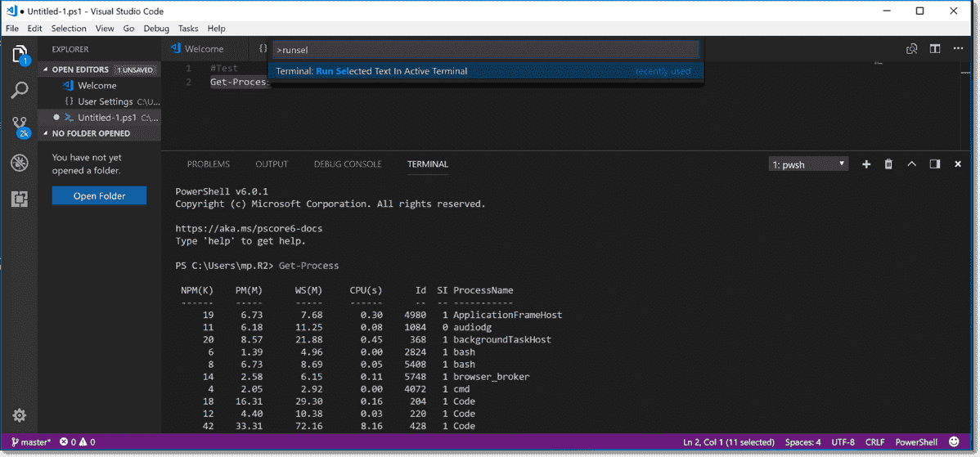The image size is (980, 457).
Task: Click the search editor icon at top right
Action: pyautogui.click(x=912, y=49)
